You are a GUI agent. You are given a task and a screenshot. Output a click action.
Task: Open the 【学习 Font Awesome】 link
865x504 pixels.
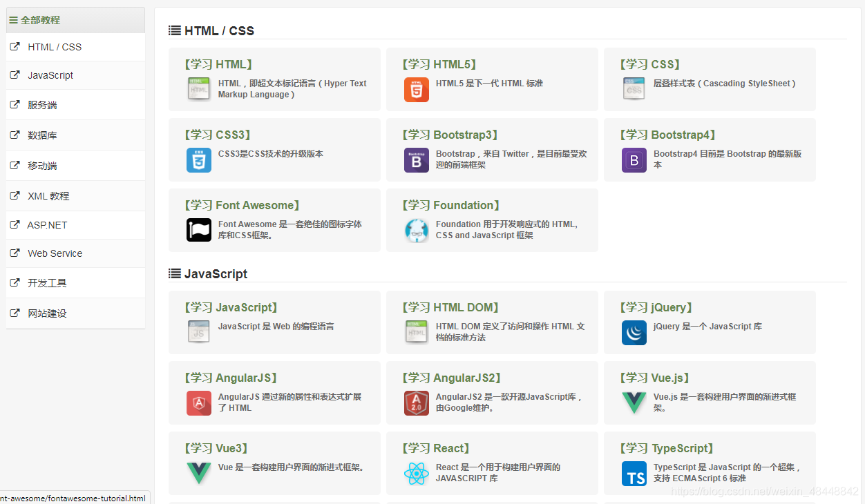[x=243, y=205]
